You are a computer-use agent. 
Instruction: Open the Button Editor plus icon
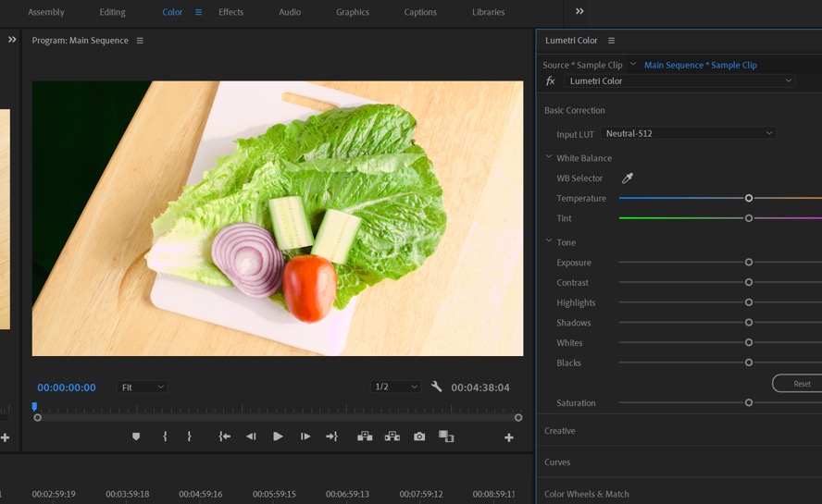click(x=508, y=437)
